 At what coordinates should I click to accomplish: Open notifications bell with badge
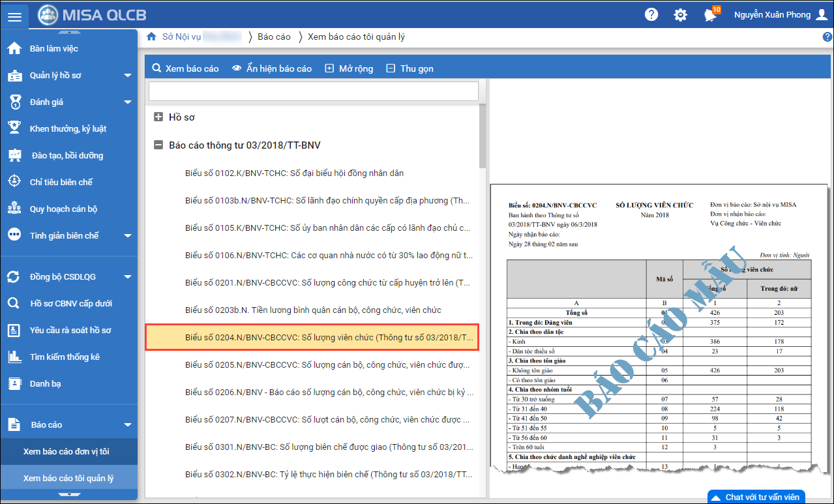click(x=711, y=15)
